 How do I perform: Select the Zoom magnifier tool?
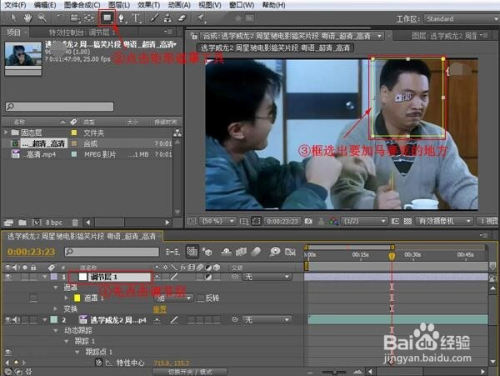pos(42,18)
